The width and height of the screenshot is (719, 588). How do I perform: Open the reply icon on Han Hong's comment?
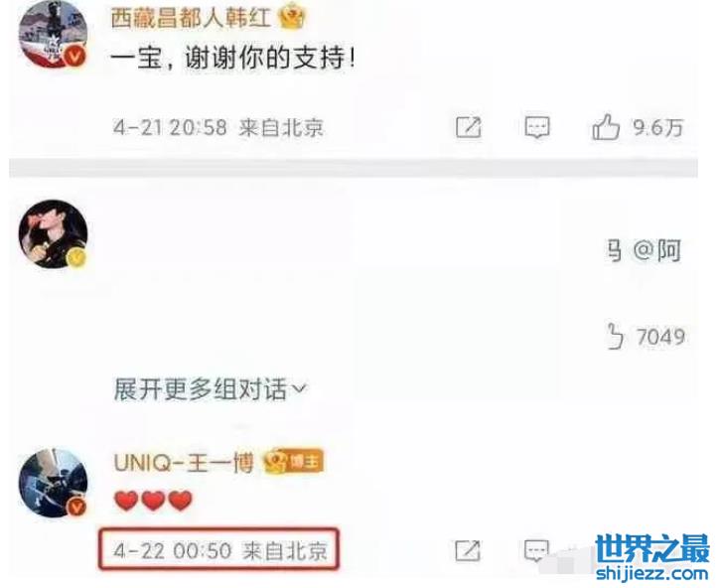(537, 127)
